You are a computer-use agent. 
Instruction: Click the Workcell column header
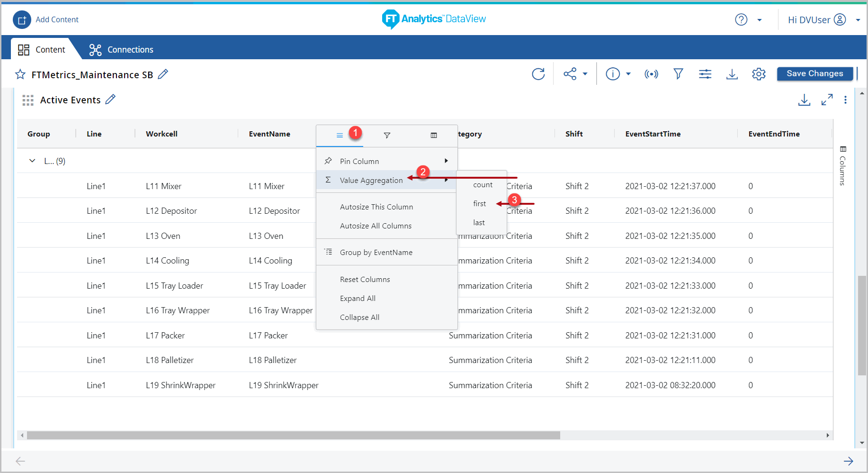[161, 134]
